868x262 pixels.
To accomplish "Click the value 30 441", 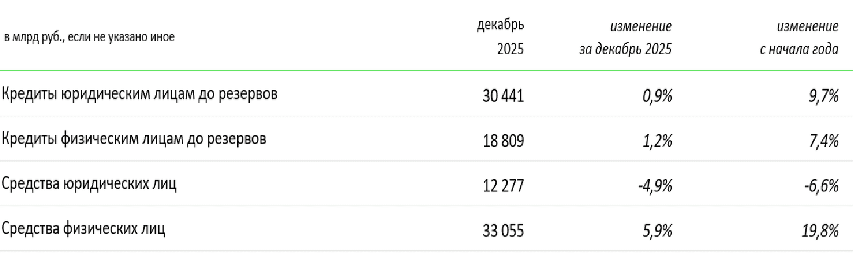I will pos(503,96).
